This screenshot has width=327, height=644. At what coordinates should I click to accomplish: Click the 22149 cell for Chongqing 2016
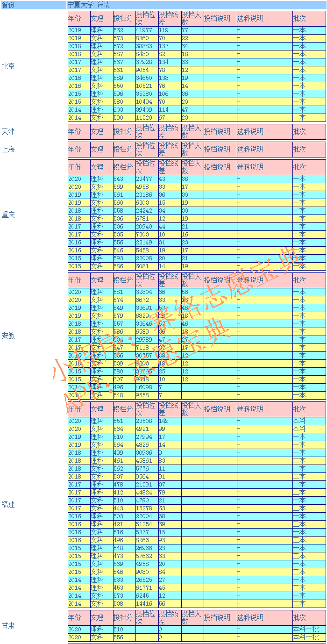[x=147, y=243]
